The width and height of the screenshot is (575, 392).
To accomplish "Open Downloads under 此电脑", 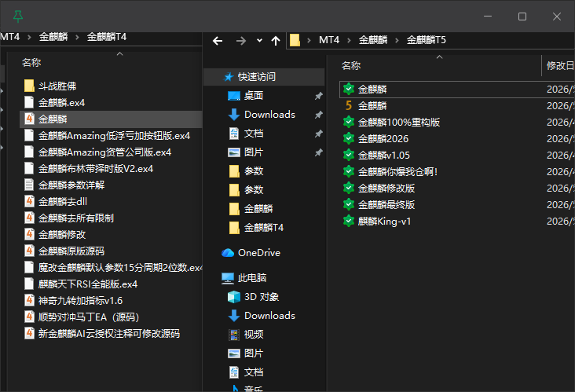I will [x=269, y=316].
